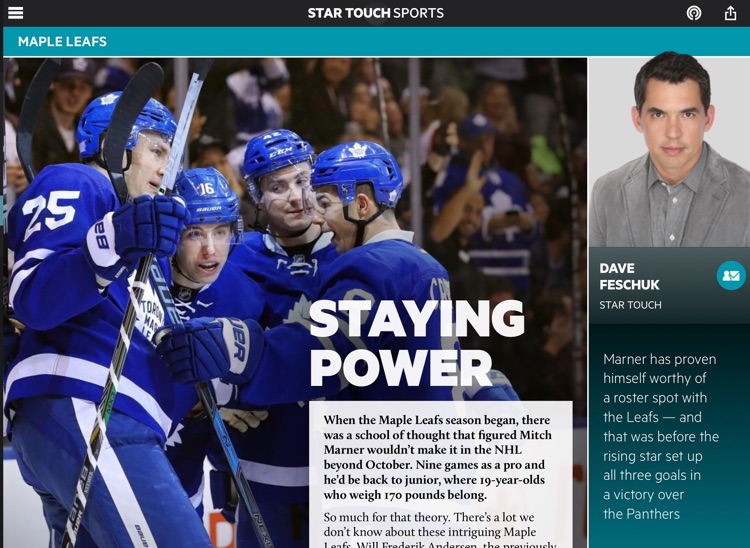Tap paragraph starting 'So much for that theory'

[x=438, y=530]
